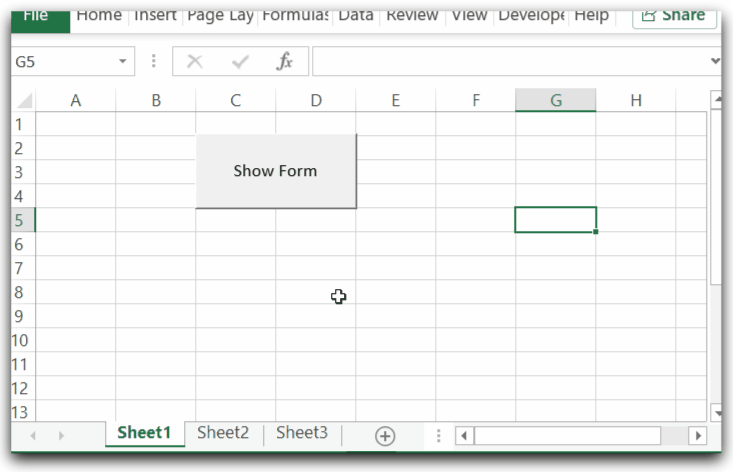Select row 1 header
733x472 pixels.
pyautogui.click(x=23, y=124)
